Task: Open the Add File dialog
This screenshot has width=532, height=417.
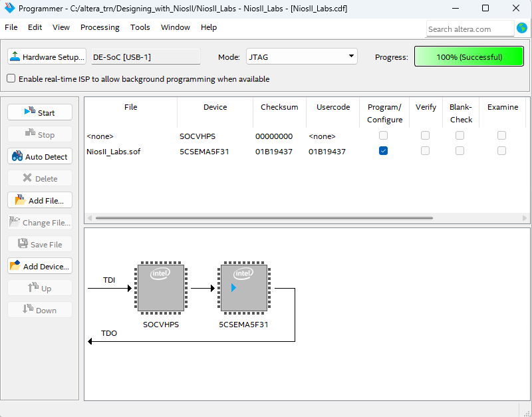Action: tap(40, 200)
